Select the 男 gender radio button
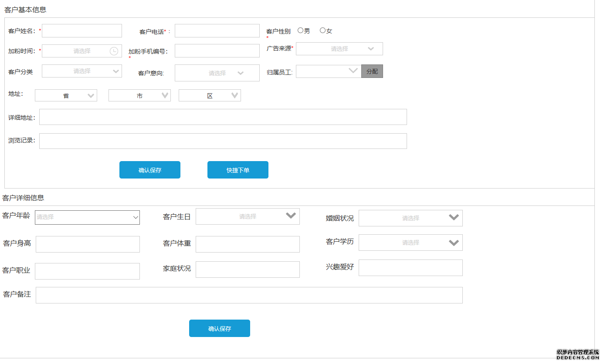Viewport: 604px width, 364px height. coord(300,30)
